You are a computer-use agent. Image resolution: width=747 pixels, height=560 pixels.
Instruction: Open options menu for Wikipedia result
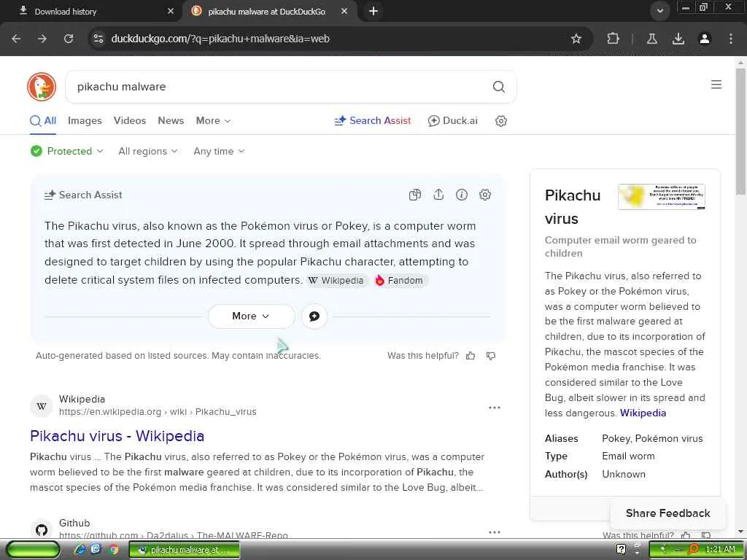495,408
